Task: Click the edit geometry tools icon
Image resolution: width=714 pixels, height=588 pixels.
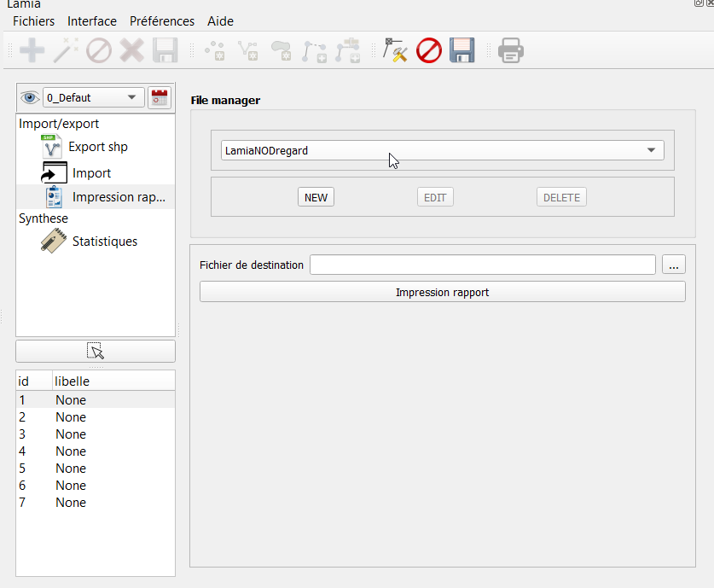Action: 395,50
